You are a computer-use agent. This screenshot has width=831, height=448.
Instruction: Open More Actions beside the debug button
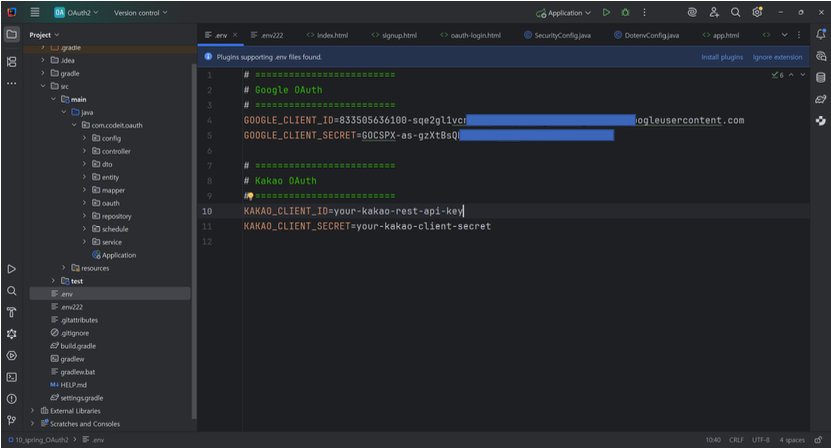[x=644, y=12]
